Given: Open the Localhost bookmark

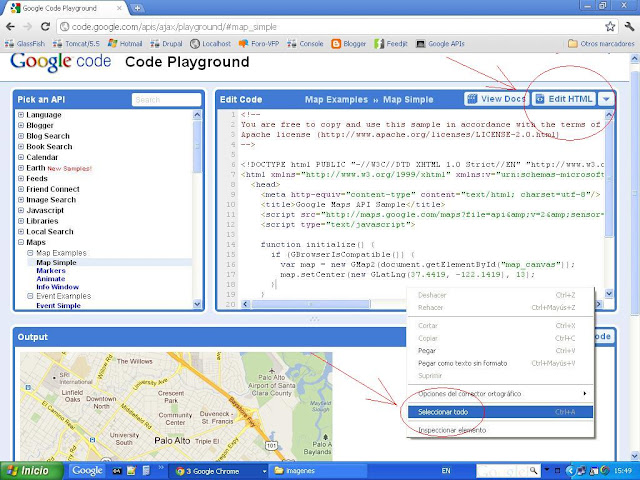Looking at the screenshot, I should point(211,44).
